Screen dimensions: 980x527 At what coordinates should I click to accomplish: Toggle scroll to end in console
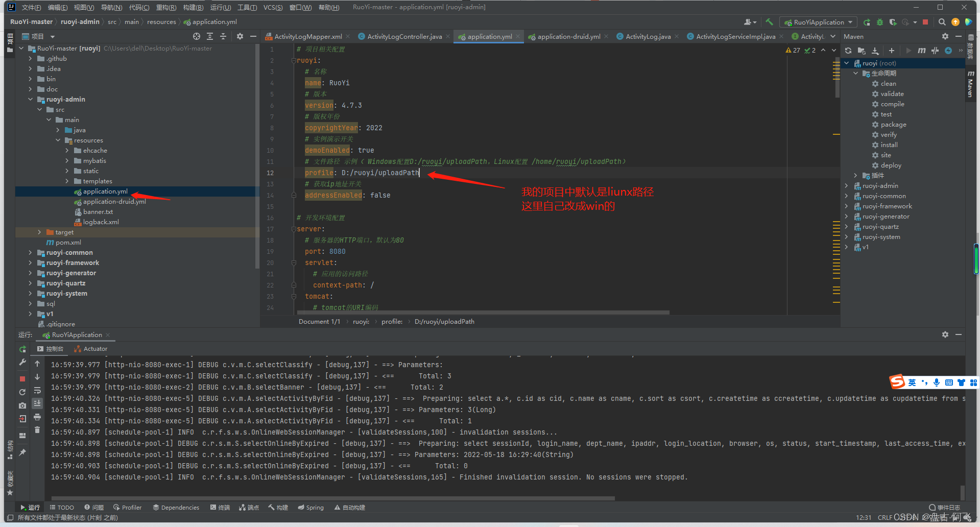[x=37, y=403]
